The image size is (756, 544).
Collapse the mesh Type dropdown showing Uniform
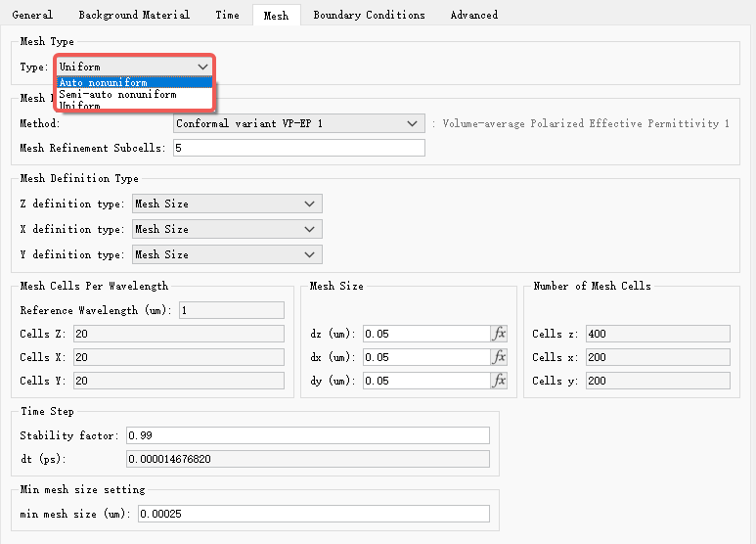(x=134, y=67)
